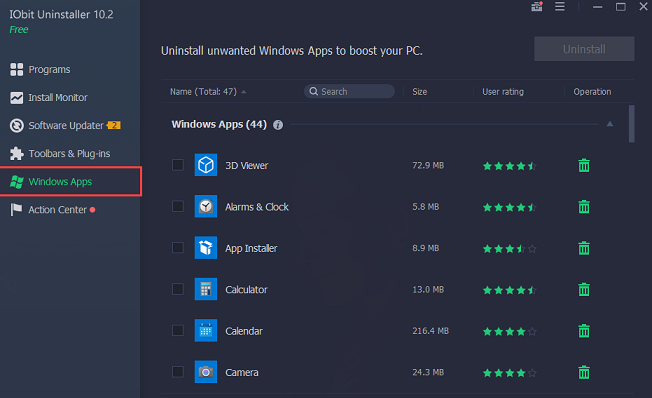Tick the Alarms & Clock checkbox
Image resolution: width=652 pixels, height=398 pixels.
pos(178,206)
